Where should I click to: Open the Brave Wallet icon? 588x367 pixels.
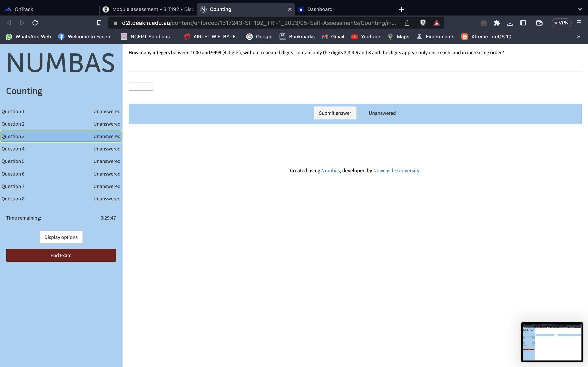click(539, 23)
